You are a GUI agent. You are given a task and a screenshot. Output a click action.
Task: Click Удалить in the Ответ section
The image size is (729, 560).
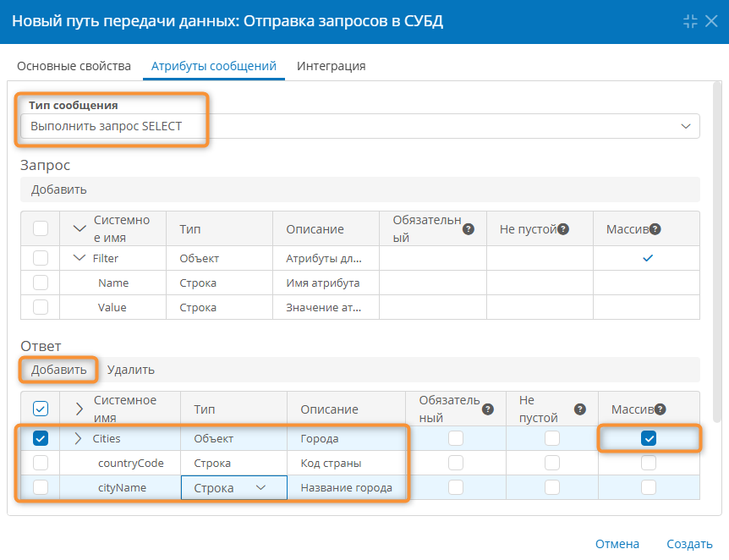tap(130, 370)
